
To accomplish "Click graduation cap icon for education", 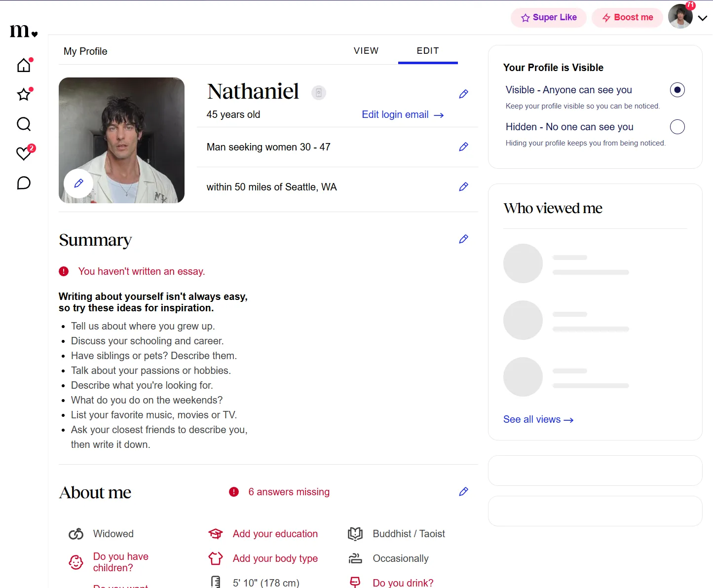I will pyautogui.click(x=216, y=534).
